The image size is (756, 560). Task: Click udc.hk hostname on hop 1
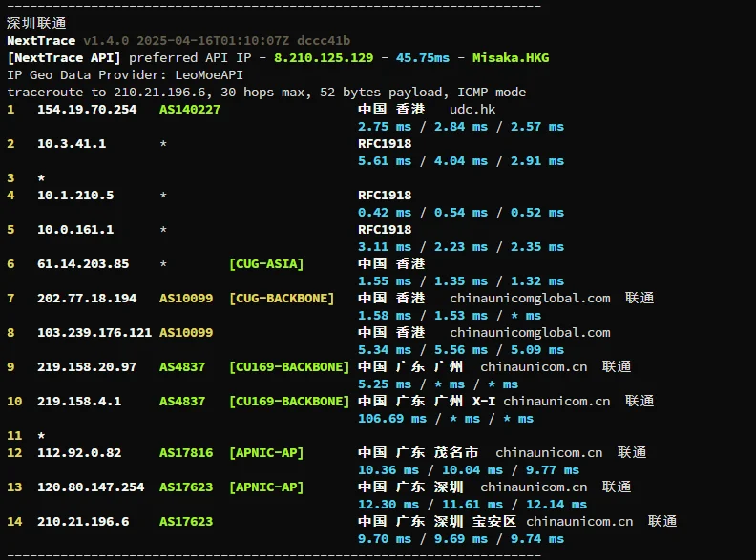tap(472, 110)
